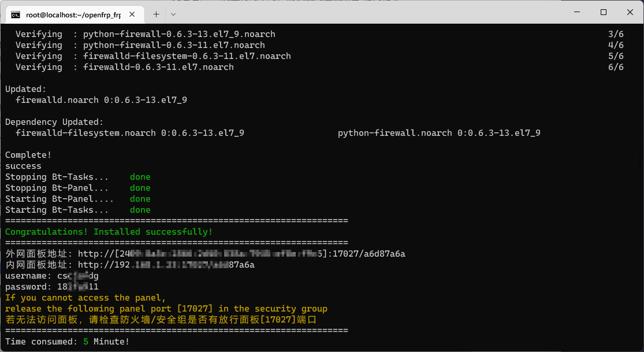Image resolution: width=644 pixels, height=352 pixels.
Task: Expand the new tab profile dropdown
Action: point(173,14)
